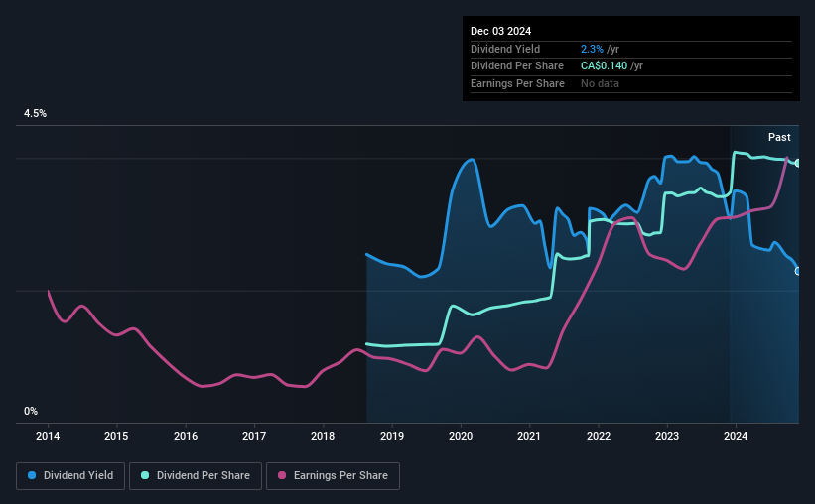Screen dimensions: 815x504
Task: Click the blue Dividend Yield legend dot
Action: [x=32, y=475]
